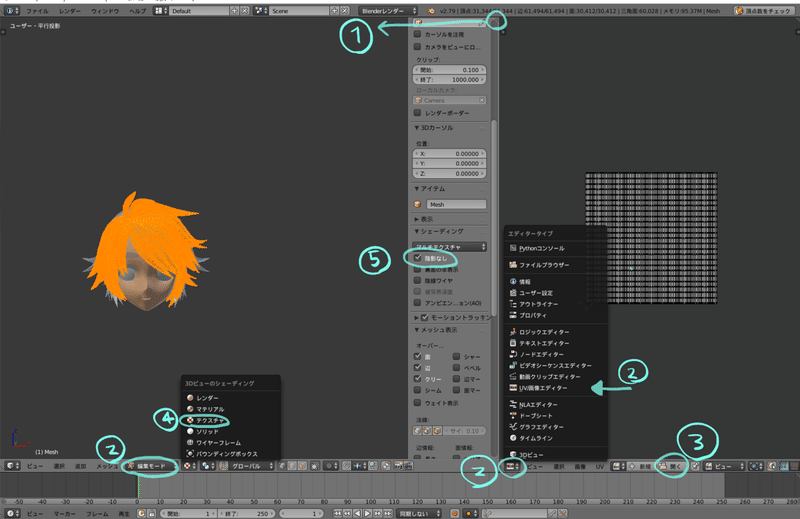Open Mesh (メッシュ) menu in 3D view header

click(107, 466)
